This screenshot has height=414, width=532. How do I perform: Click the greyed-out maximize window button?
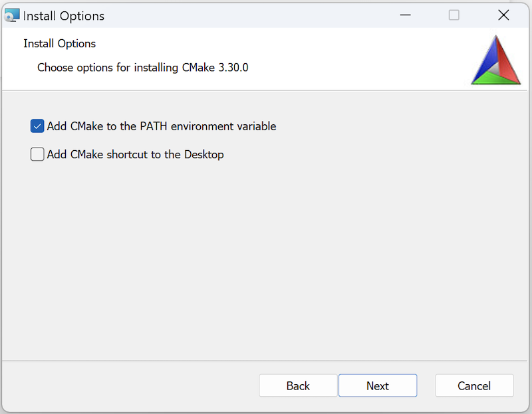(x=454, y=15)
